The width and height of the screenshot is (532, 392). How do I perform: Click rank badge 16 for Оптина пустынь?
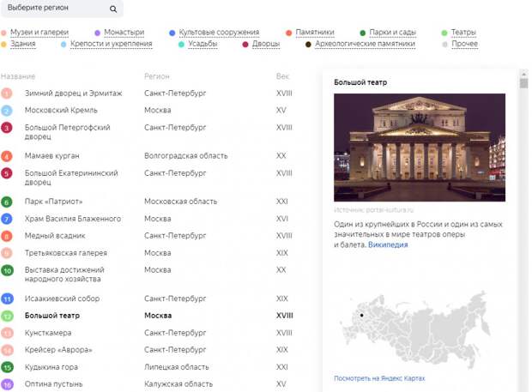pos(7,384)
